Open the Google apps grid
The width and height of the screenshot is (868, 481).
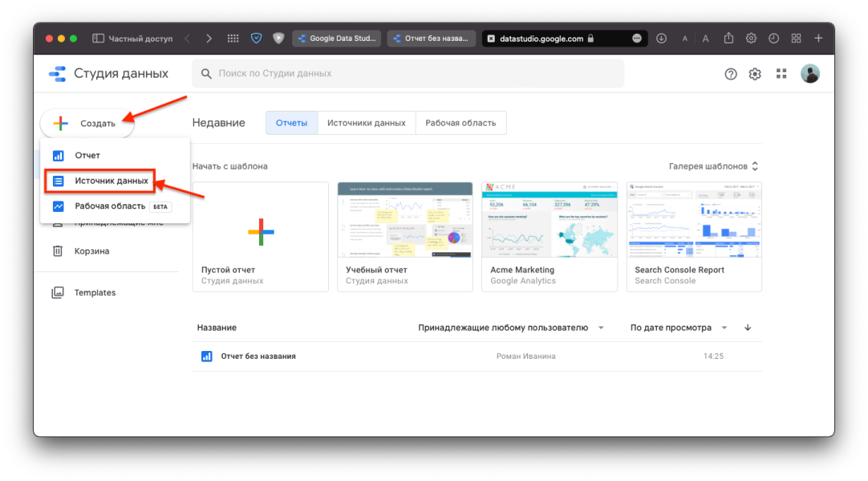pyautogui.click(x=781, y=74)
